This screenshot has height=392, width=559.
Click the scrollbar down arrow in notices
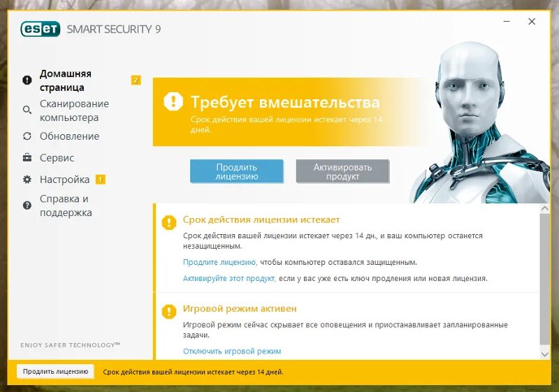(545, 354)
